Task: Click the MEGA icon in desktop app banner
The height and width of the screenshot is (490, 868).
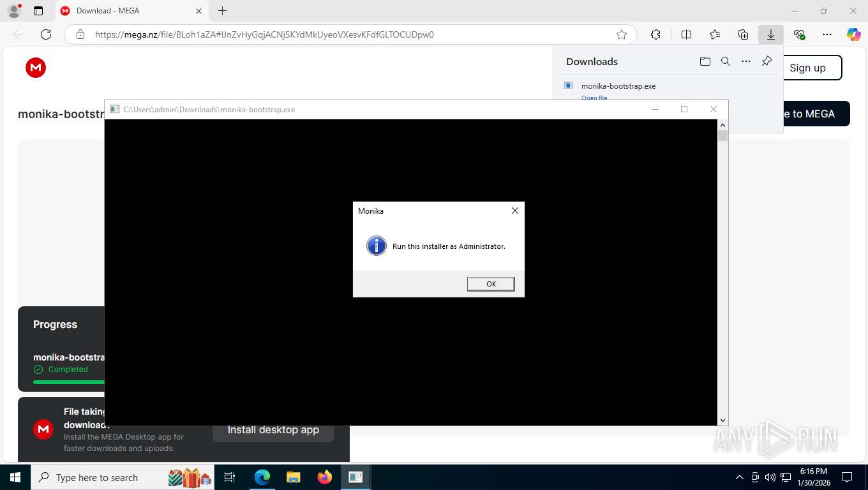Action: 43,429
